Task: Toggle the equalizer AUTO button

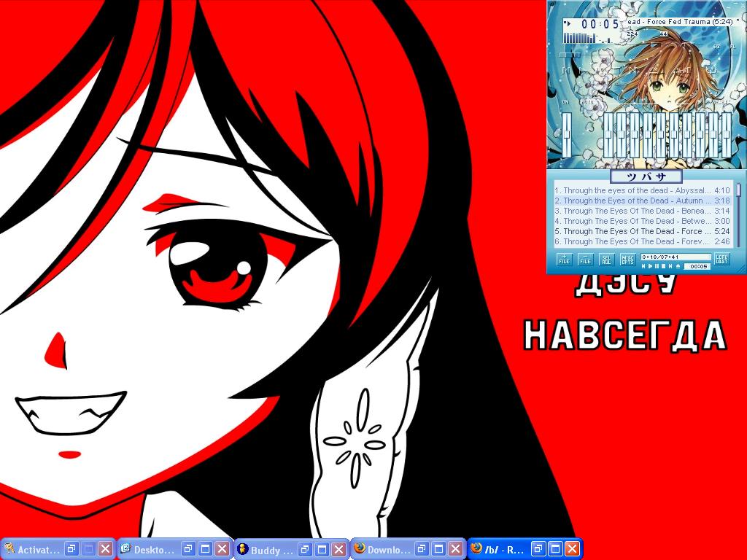Action: pos(587,102)
